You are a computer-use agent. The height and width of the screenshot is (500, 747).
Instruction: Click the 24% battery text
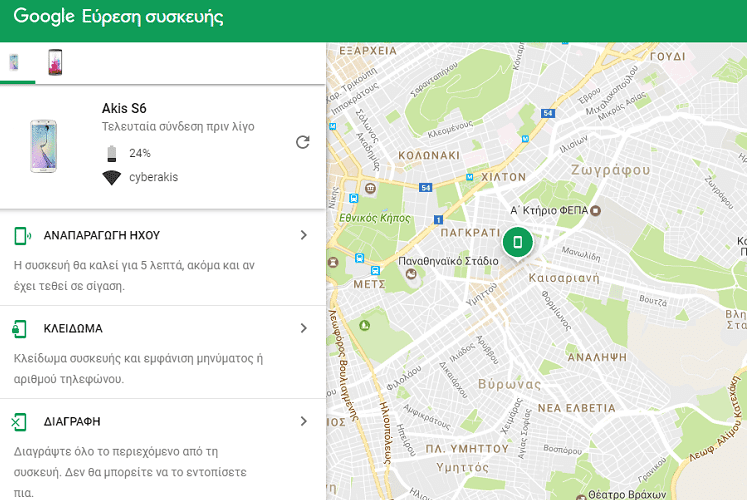click(140, 153)
